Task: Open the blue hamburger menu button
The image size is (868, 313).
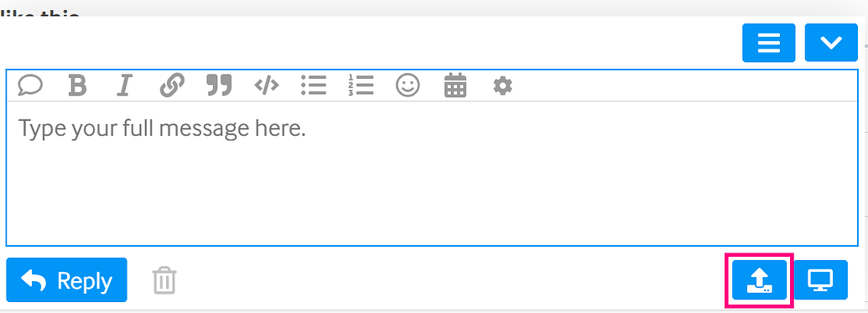Action: (769, 43)
